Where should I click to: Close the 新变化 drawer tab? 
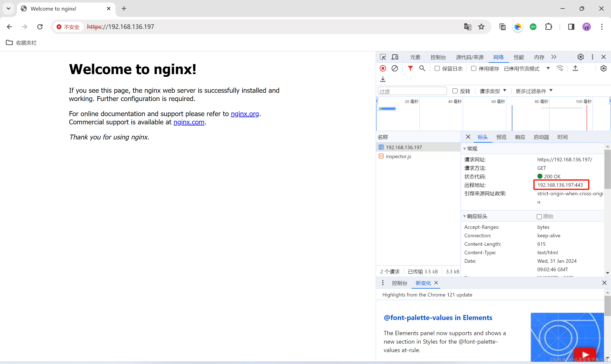436,283
